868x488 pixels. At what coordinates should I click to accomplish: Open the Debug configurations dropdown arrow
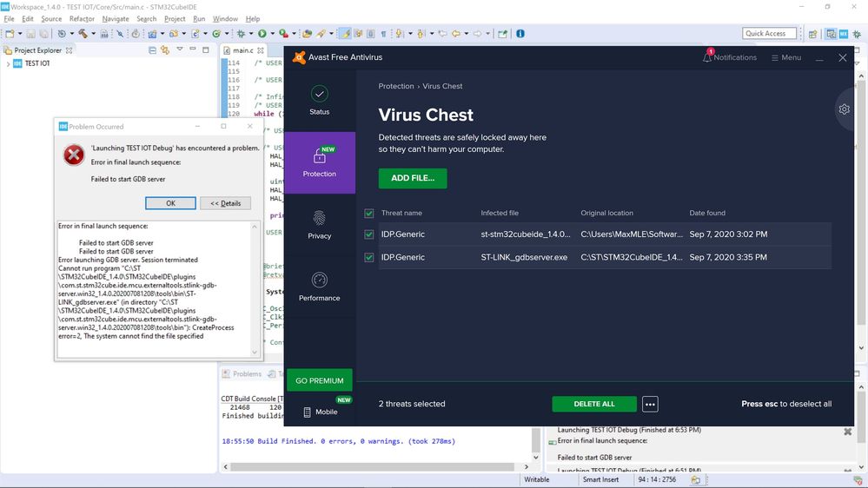(251, 34)
